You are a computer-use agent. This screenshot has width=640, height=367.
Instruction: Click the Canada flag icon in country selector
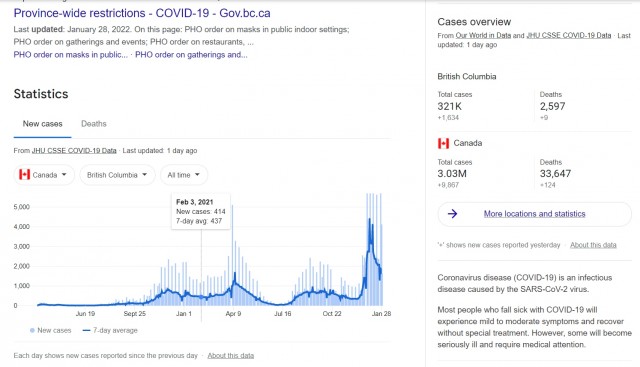tap(24, 175)
